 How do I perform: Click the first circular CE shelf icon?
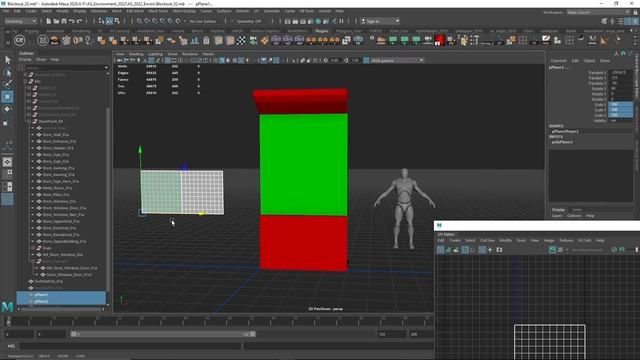[19, 40]
